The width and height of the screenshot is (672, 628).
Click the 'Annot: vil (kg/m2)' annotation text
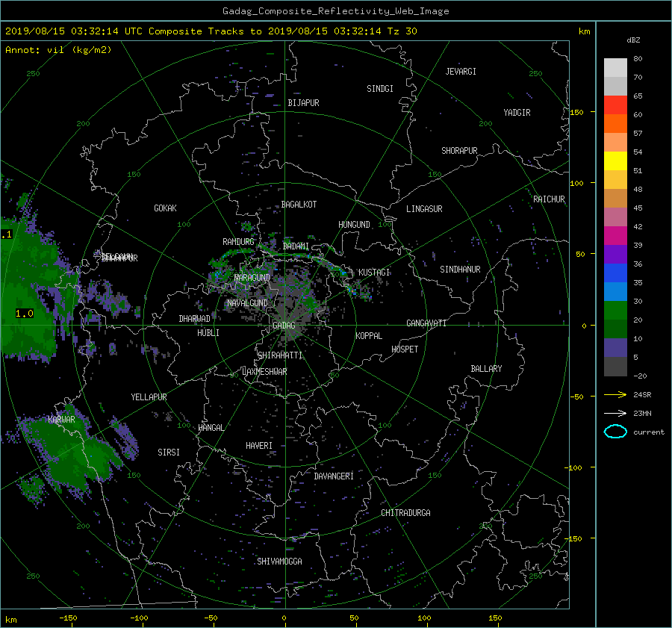(58, 50)
